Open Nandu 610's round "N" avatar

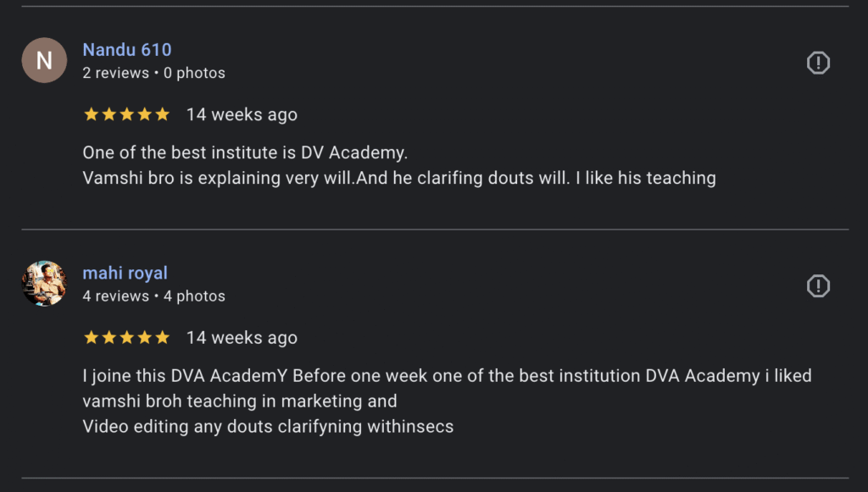[x=44, y=61]
